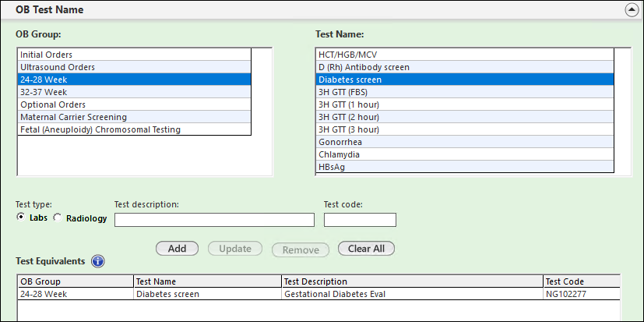The width and height of the screenshot is (644, 322).
Task: Sort by Test Description column header
Action: (x=413, y=281)
